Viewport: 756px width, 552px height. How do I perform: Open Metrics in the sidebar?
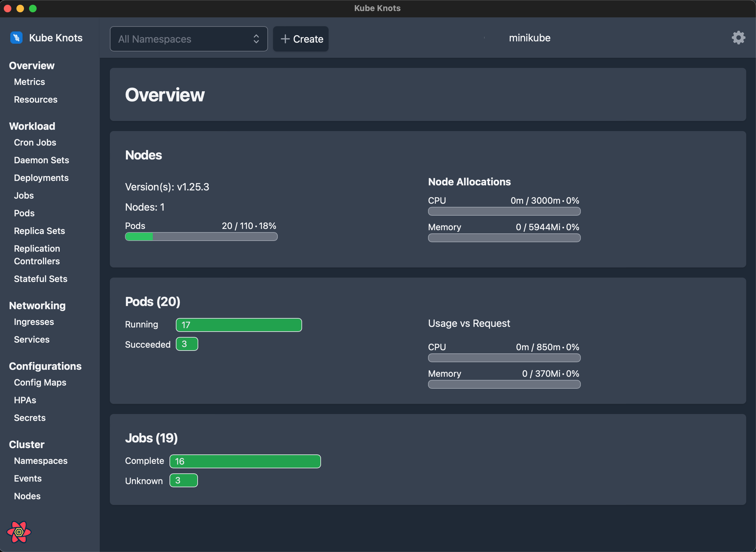pos(29,82)
